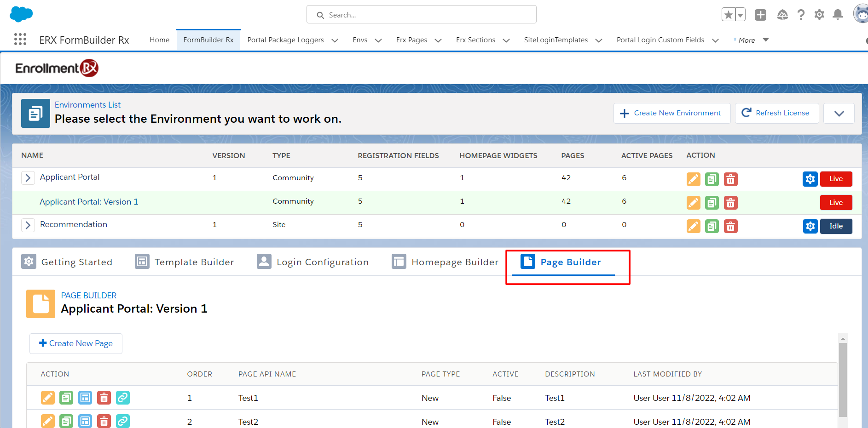Toggle the Idle status of Recommendation
868x428 pixels.
pyautogui.click(x=836, y=226)
